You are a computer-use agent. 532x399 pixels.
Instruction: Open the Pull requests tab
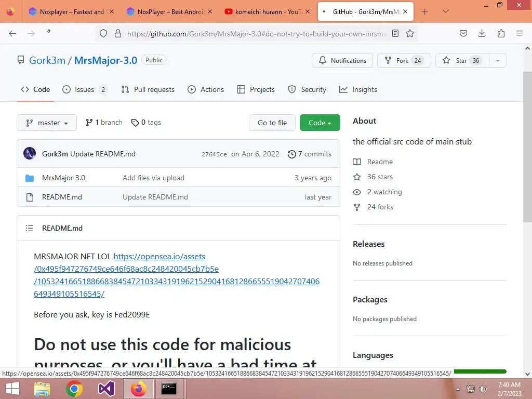click(x=148, y=89)
